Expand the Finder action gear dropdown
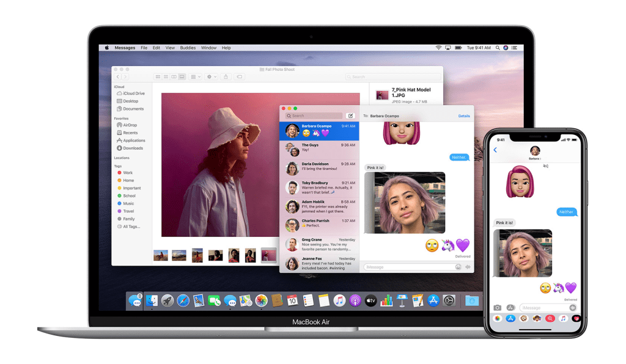 (x=211, y=77)
